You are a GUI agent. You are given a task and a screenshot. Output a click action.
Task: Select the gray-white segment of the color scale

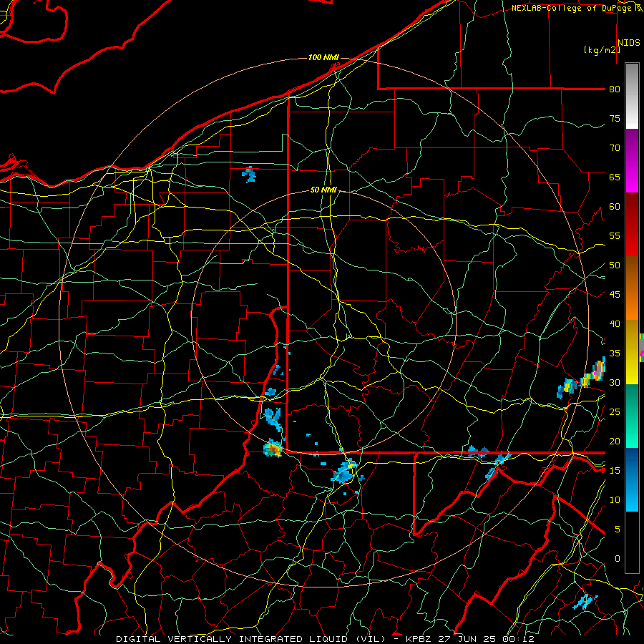(x=632, y=96)
